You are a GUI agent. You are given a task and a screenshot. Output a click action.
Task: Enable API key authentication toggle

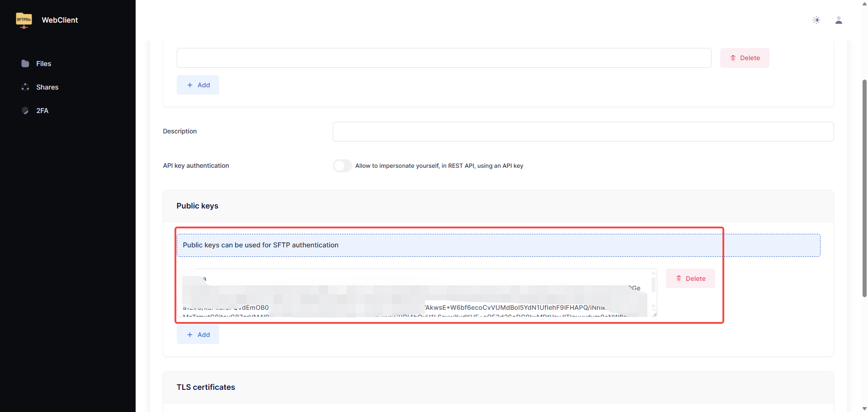click(x=342, y=166)
